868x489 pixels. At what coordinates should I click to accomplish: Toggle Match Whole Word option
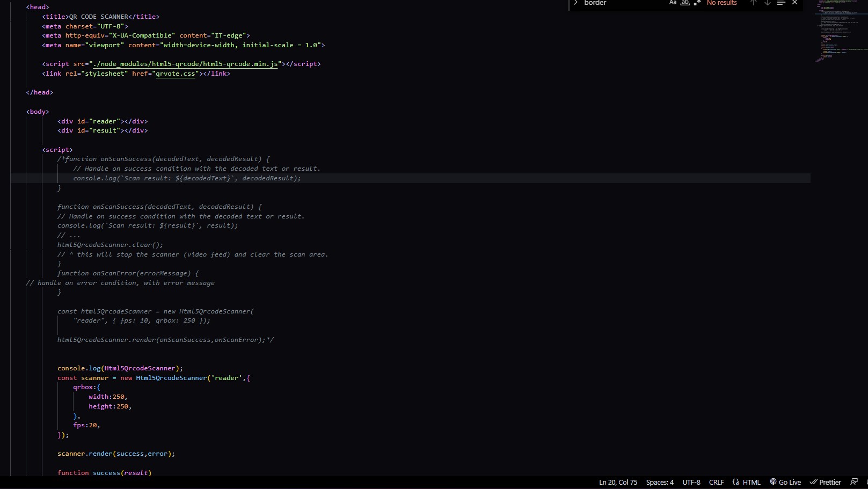[x=685, y=3]
